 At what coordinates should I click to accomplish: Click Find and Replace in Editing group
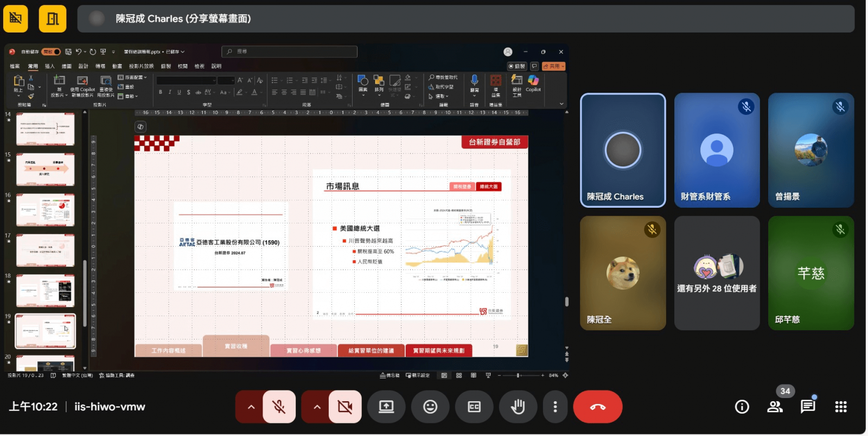point(443,78)
